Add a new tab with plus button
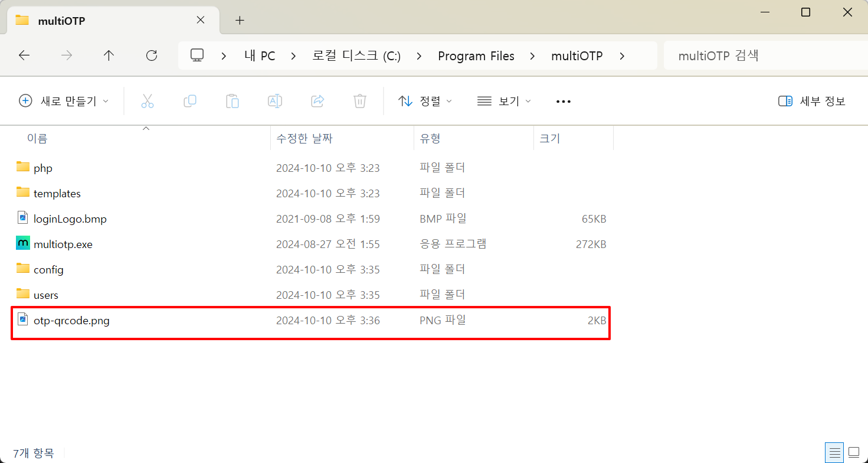 click(x=240, y=20)
